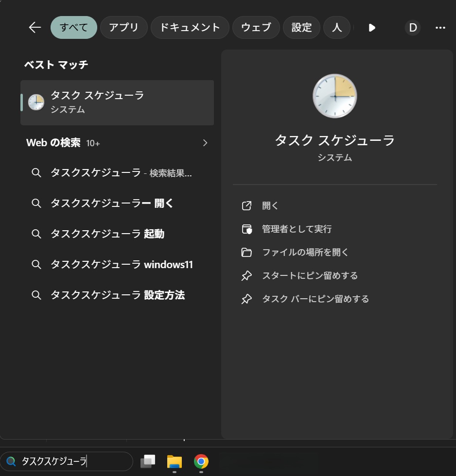
Task: Open the D user account avatar
Action: click(413, 28)
